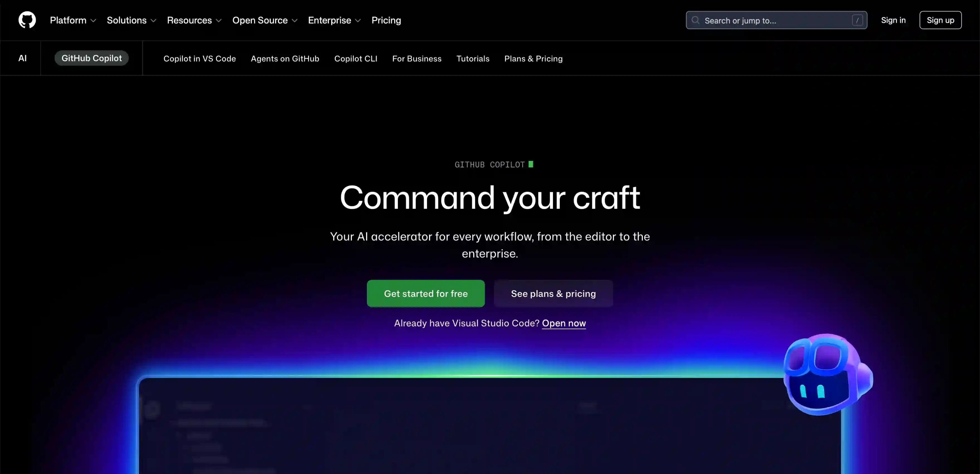This screenshot has height=474, width=980.
Task: Focus the Search or jump to field
Action: point(776,20)
